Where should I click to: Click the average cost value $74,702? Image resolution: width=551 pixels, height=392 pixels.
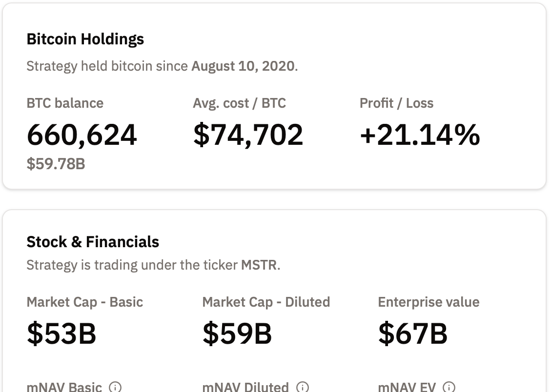(x=248, y=135)
